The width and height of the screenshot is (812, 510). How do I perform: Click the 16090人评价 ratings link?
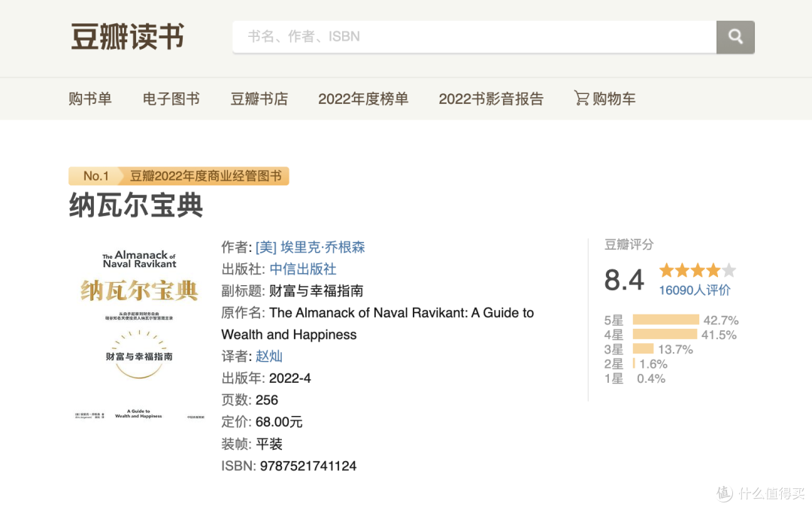[x=695, y=290]
